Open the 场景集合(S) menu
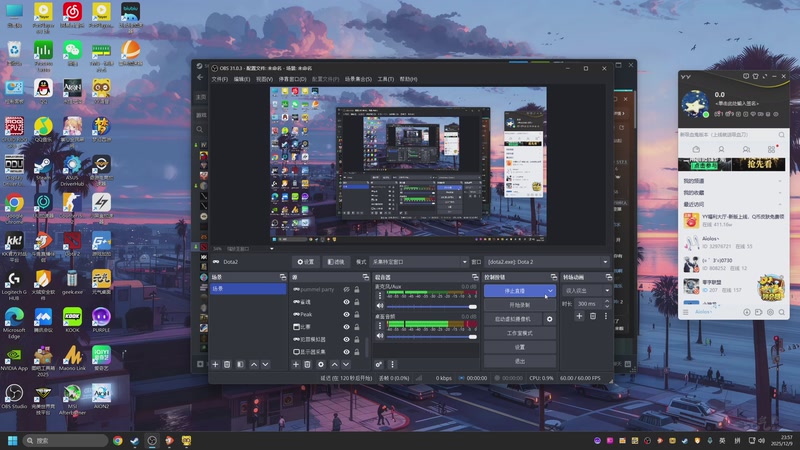Screen dimensions: 800x450 (x=358, y=79)
